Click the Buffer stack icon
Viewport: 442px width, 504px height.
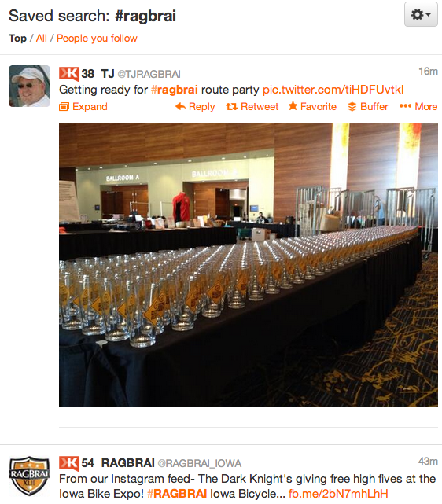pyautogui.click(x=352, y=107)
